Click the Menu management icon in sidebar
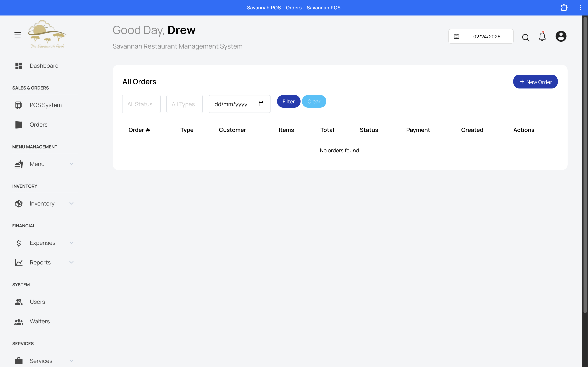This screenshot has height=367, width=588. [x=18, y=164]
